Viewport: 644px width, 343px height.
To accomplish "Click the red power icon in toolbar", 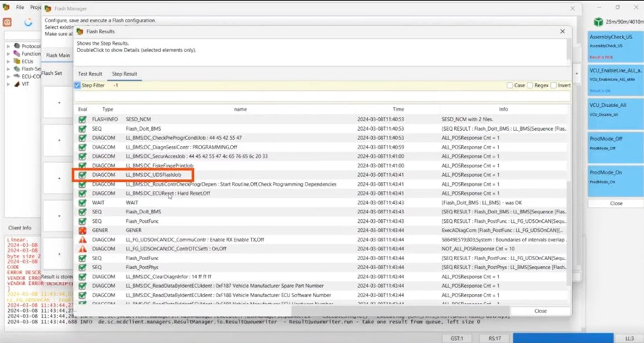I will coord(7,22).
